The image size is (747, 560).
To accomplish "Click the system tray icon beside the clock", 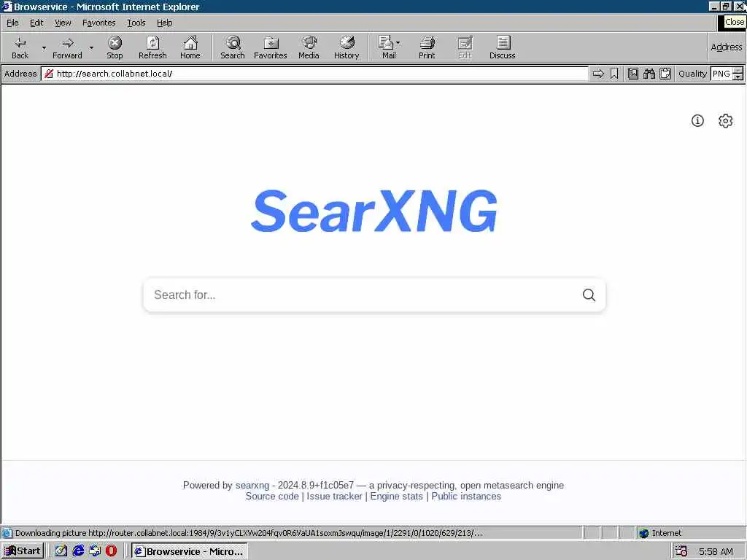I will (681, 551).
